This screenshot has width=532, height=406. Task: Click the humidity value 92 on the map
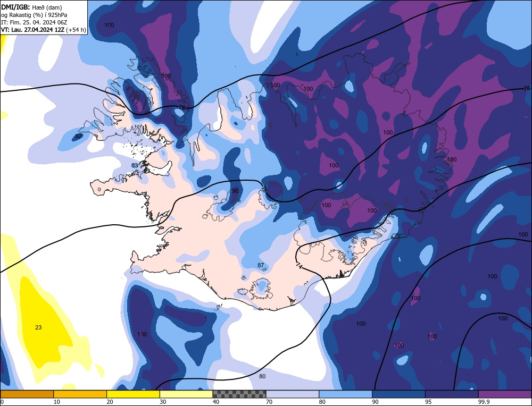tap(78, 136)
